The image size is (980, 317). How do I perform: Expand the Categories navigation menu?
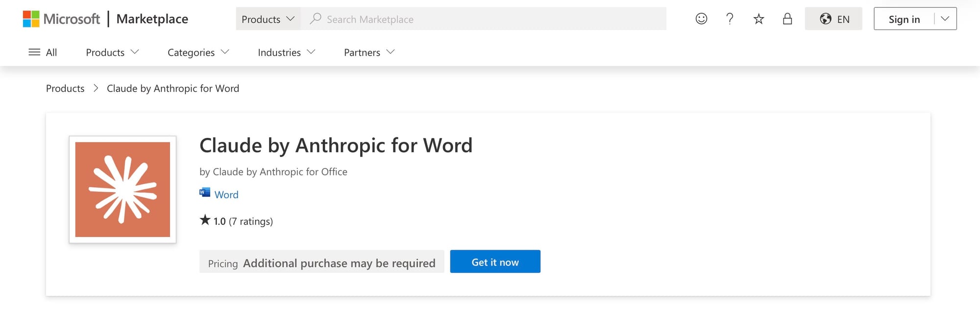coord(198,52)
